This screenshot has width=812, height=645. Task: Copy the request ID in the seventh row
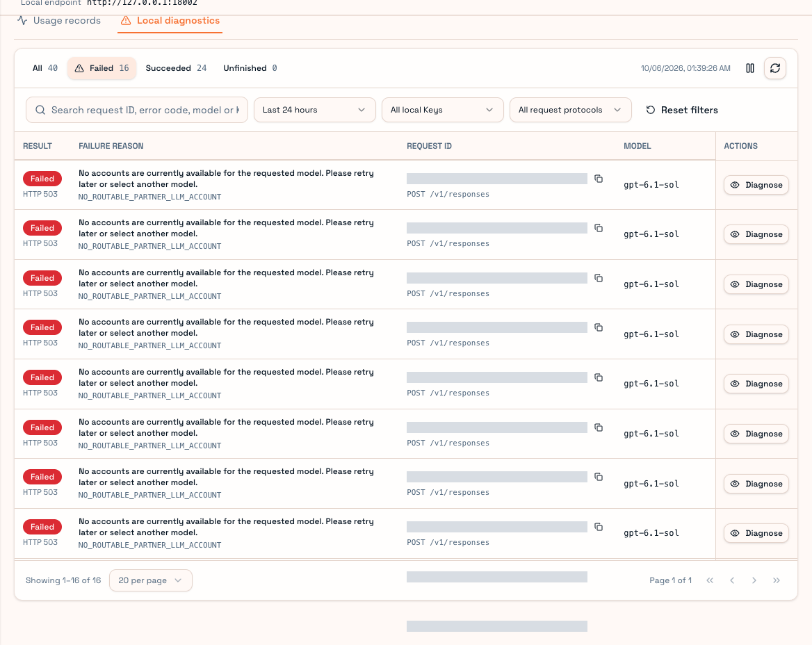click(x=599, y=477)
